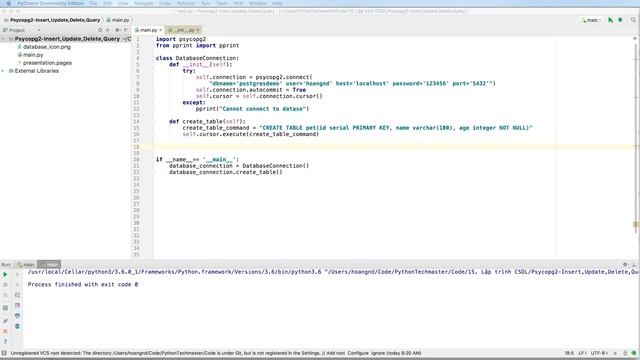Click line number 20 in gutter
Viewport: 640px width, 360px height.
point(136,160)
